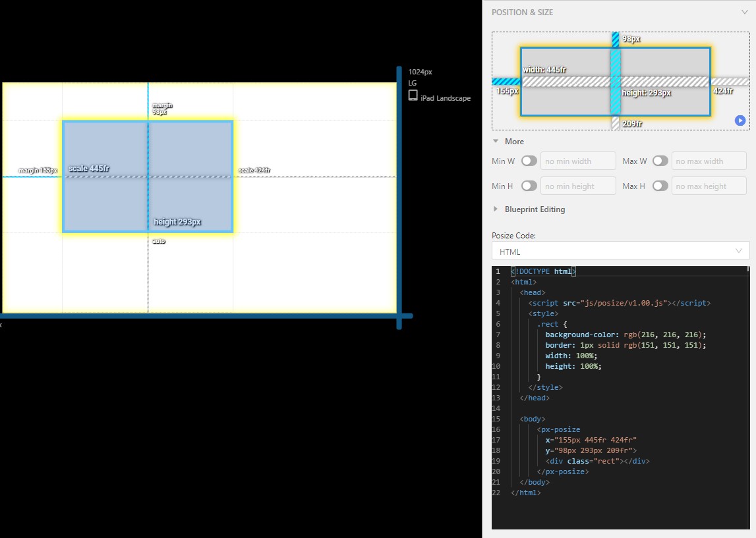Collapse the Position & Size panel chevron
Viewport: 756px width, 538px height.
(744, 12)
